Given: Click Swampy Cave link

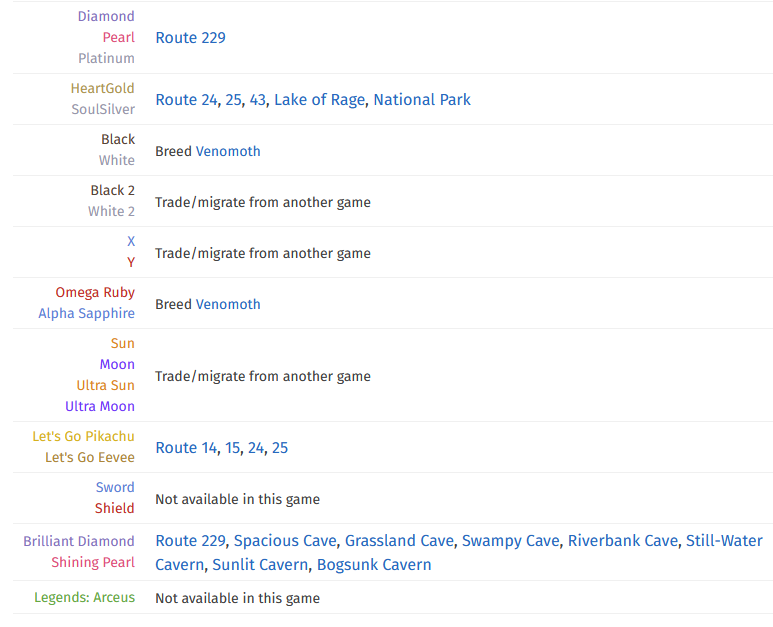Looking at the screenshot, I should point(510,541).
